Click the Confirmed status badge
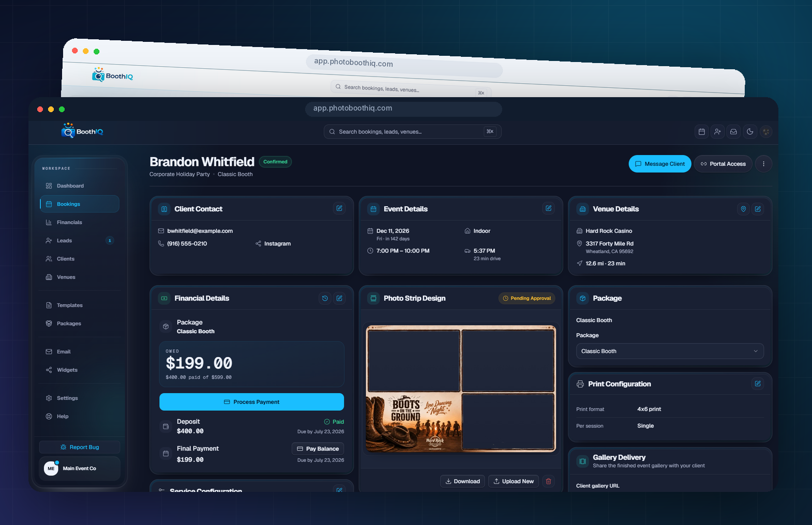This screenshot has width=812, height=525. point(275,162)
